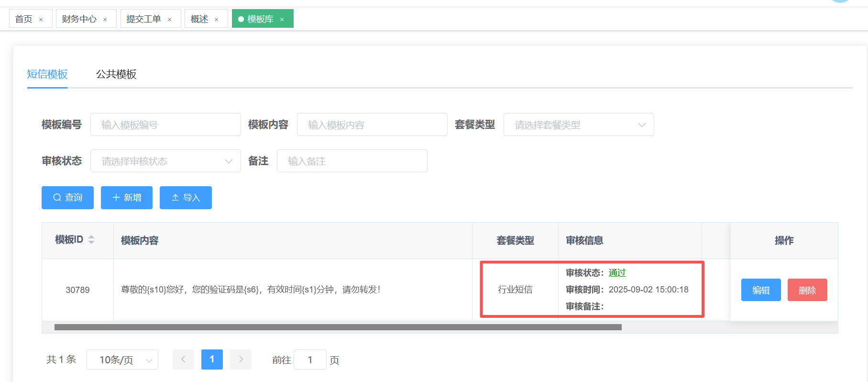Expand the 审核状态 dropdown
The height and width of the screenshot is (382, 868).
click(x=165, y=161)
